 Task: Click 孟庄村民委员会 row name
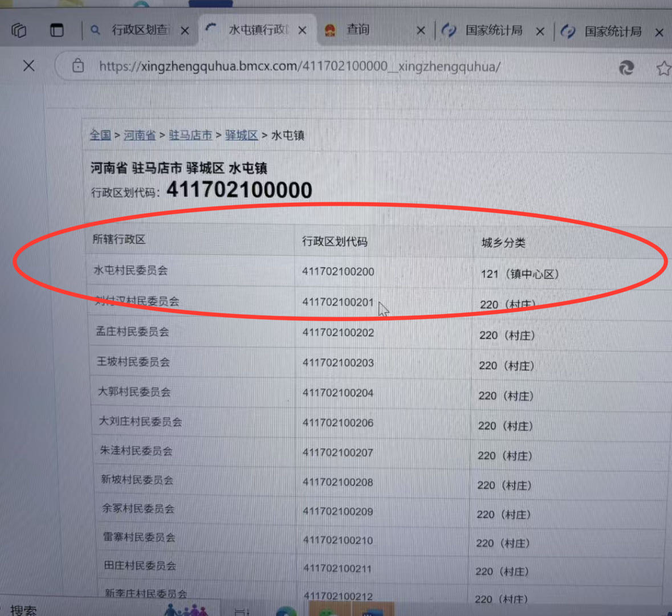[x=132, y=332]
